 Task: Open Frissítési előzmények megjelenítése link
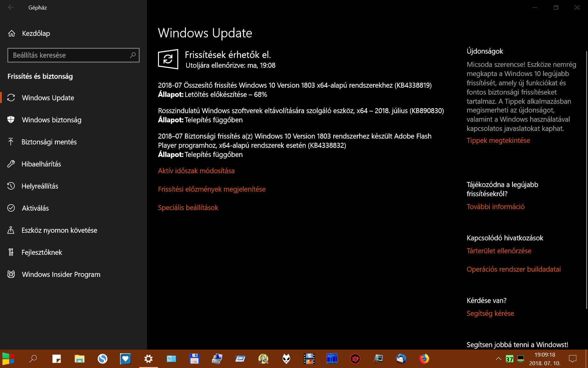point(212,189)
